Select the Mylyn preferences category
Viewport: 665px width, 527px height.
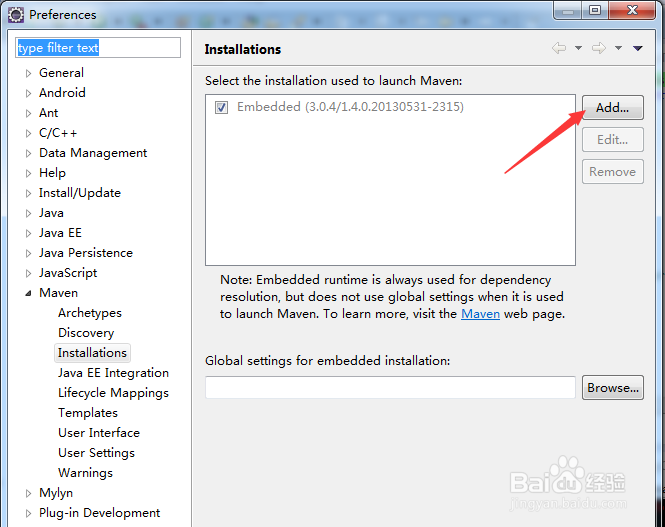point(56,493)
